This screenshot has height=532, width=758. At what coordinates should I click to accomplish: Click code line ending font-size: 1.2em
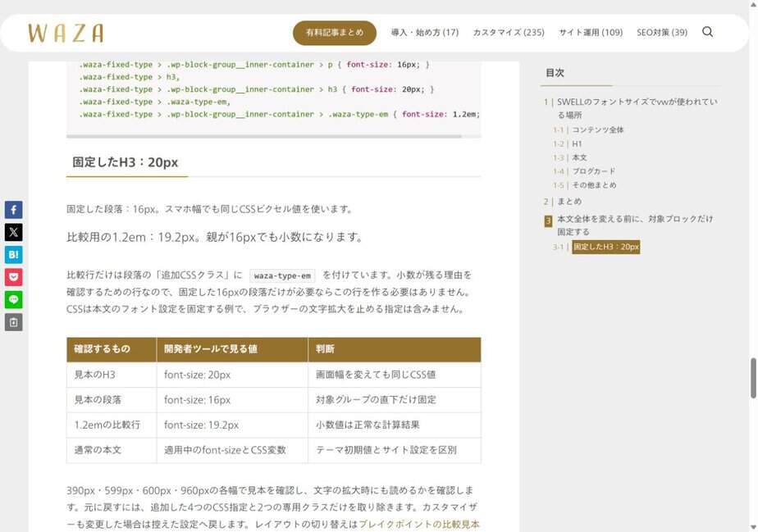coord(280,114)
